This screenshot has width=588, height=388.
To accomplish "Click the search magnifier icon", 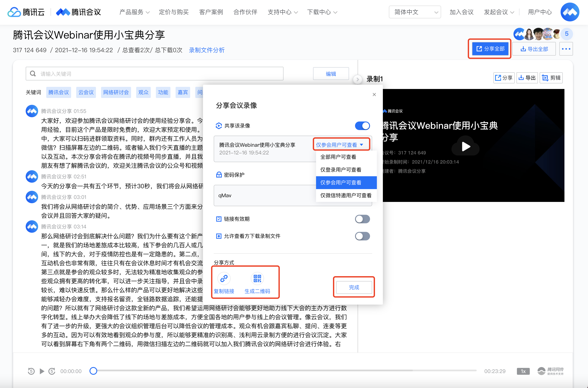I will click(33, 74).
